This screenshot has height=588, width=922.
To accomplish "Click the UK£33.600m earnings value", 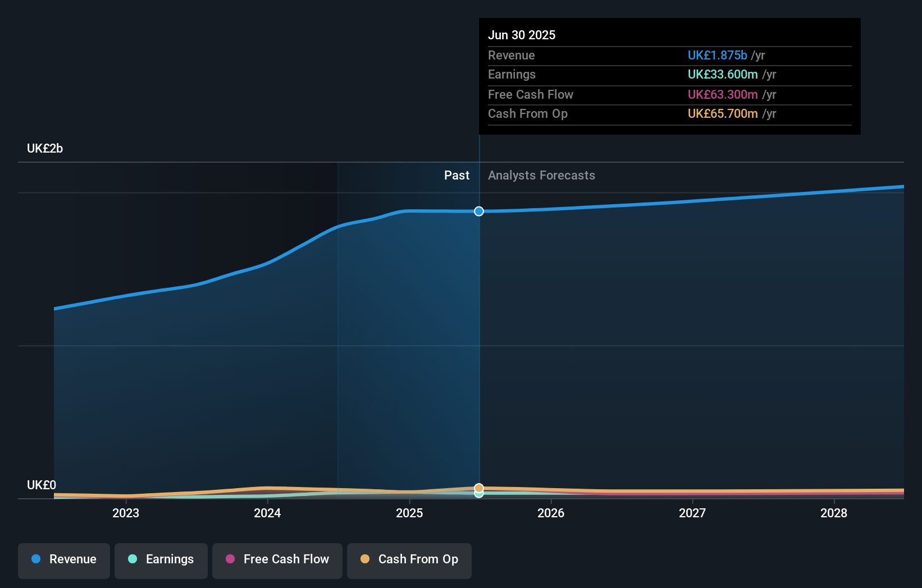I will (723, 74).
